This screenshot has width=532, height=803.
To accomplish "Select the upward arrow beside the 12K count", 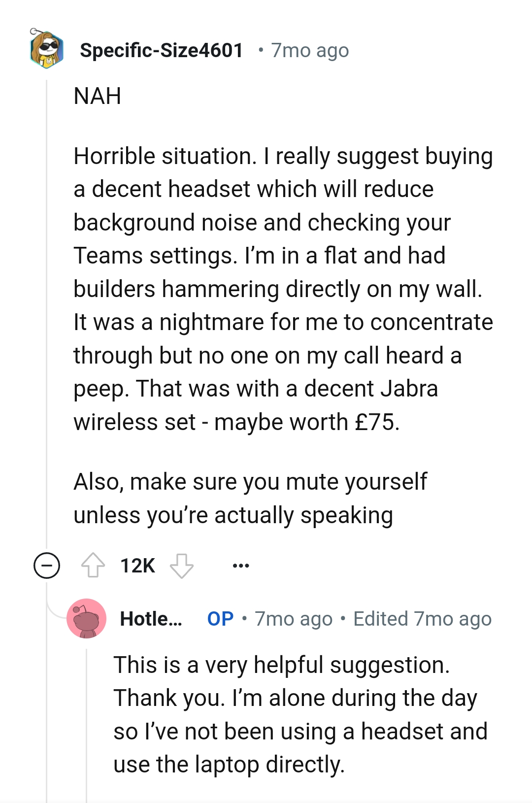I will pos(93,565).
